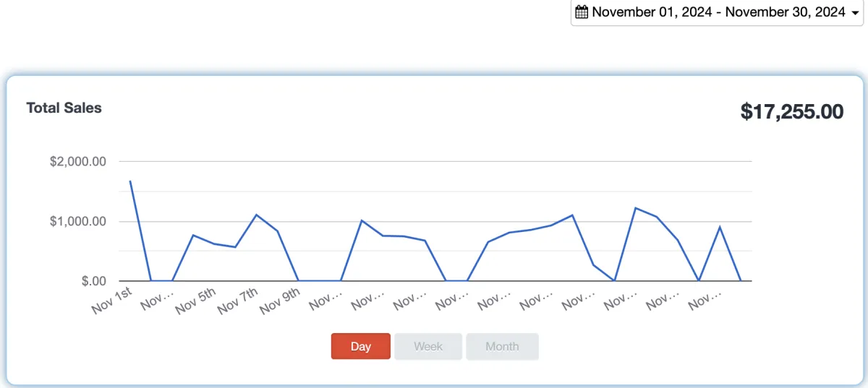868x388 pixels.
Task: Select the Nov 5th axis label
Action: tap(197, 300)
